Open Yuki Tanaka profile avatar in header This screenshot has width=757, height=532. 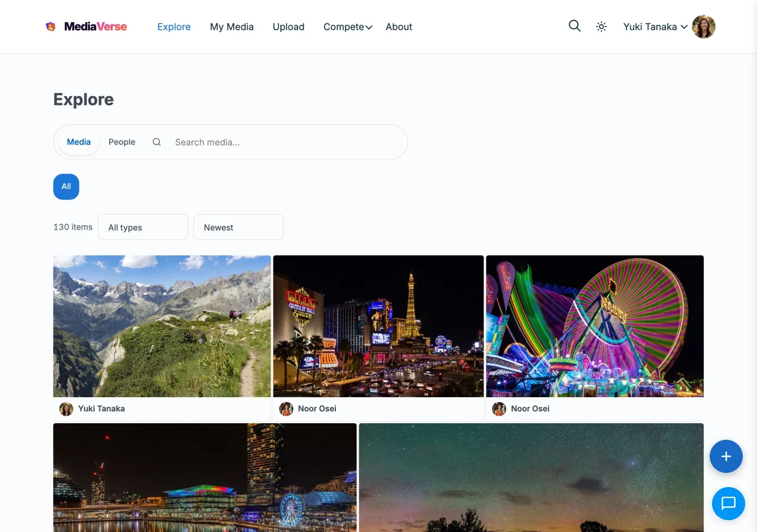click(x=704, y=26)
